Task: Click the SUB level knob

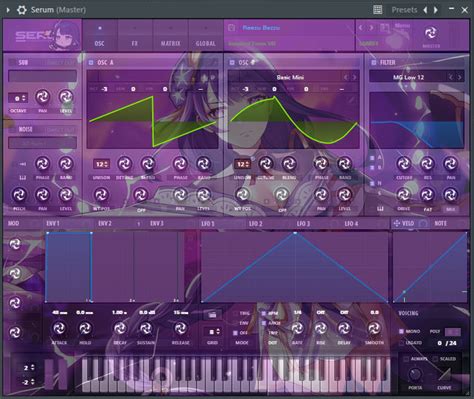Action: coord(66,97)
